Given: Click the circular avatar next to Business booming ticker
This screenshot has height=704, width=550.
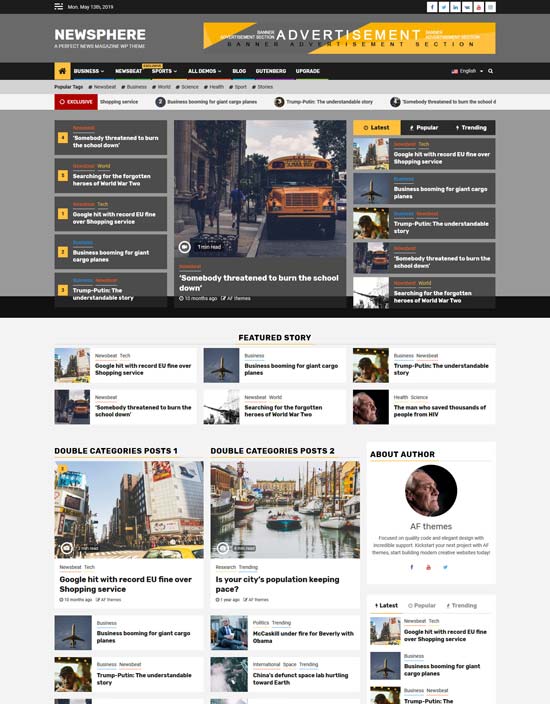Looking at the screenshot, I should tap(160, 102).
